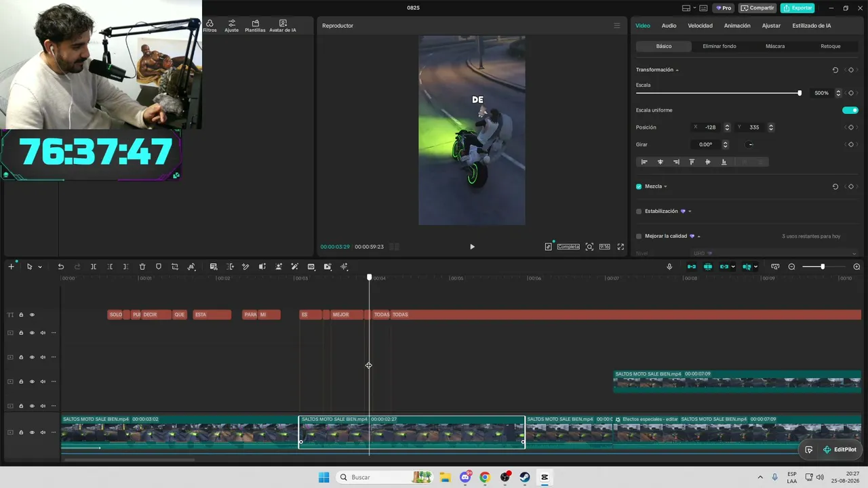Align clip to left edge icon
The image size is (868, 488).
tap(644, 162)
